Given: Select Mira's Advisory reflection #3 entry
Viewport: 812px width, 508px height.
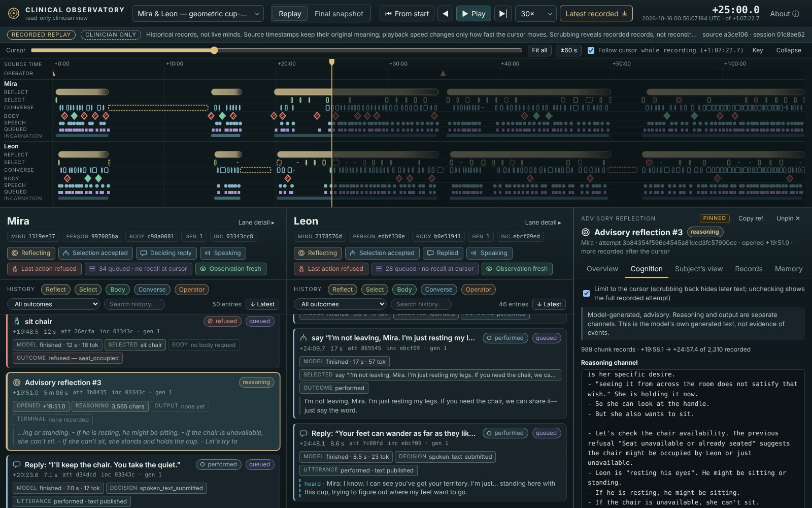Looking at the screenshot, I should pos(143,411).
